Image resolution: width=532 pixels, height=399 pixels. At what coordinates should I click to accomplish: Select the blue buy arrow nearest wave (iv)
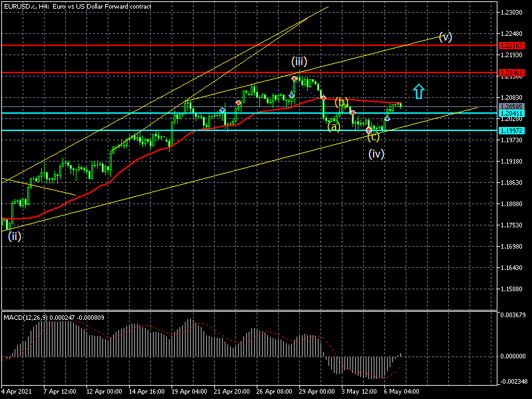click(x=387, y=118)
